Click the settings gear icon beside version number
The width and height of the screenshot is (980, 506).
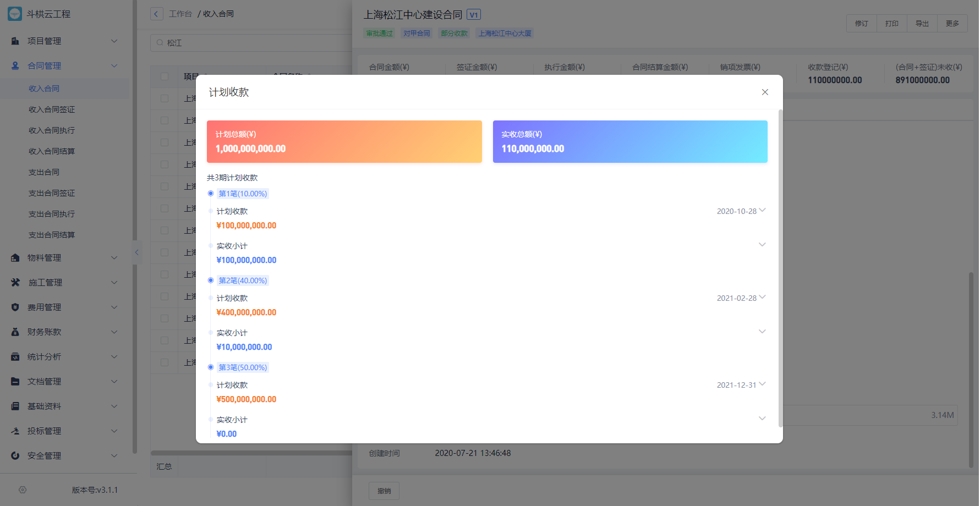(x=23, y=490)
